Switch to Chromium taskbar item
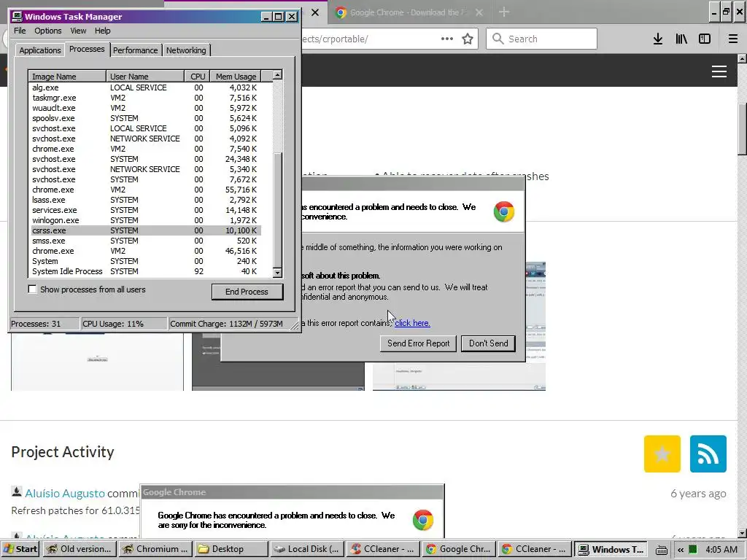 click(x=155, y=549)
